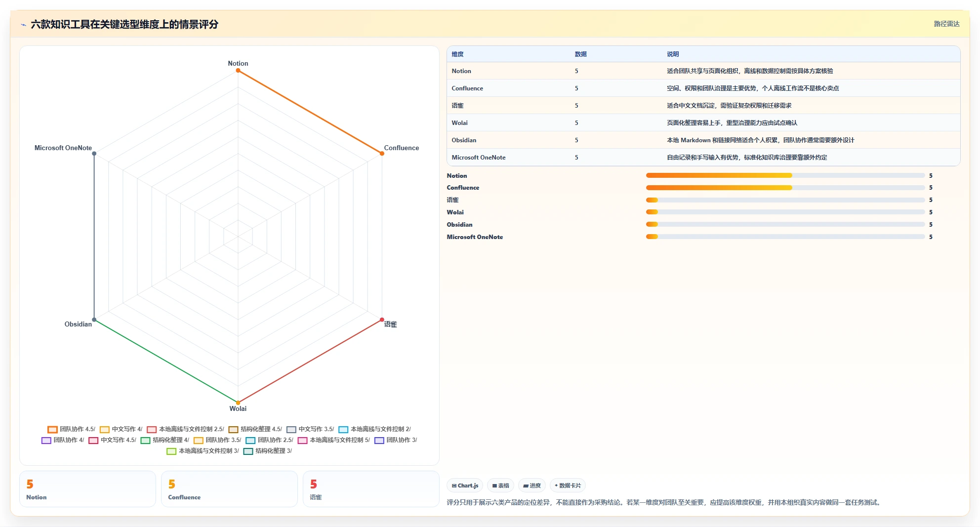Image resolution: width=980 pixels, height=527 pixels.
Task: Toggle legend entry 中文写作 4.5
Action: tap(112, 440)
